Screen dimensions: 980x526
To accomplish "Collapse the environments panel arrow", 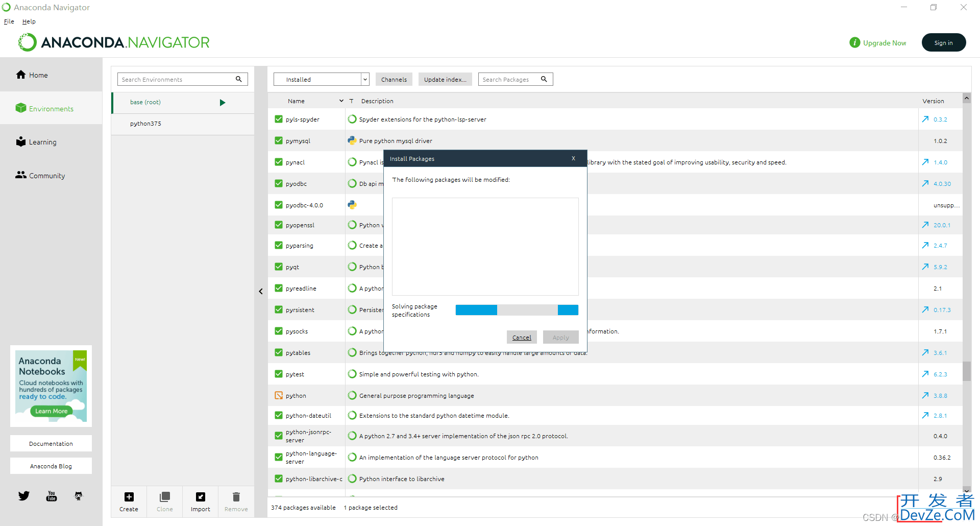I will point(261,292).
